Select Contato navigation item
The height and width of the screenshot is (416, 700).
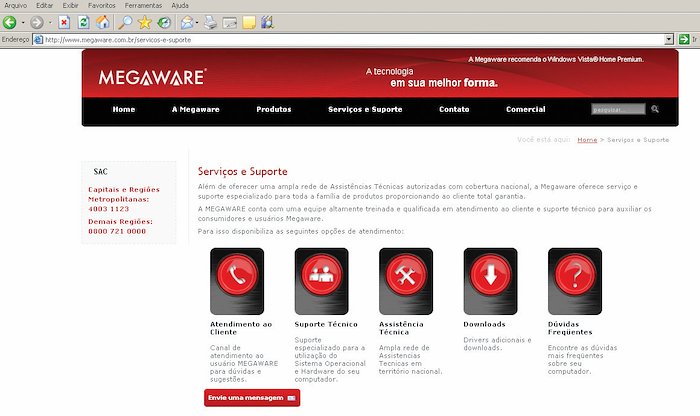point(454,109)
